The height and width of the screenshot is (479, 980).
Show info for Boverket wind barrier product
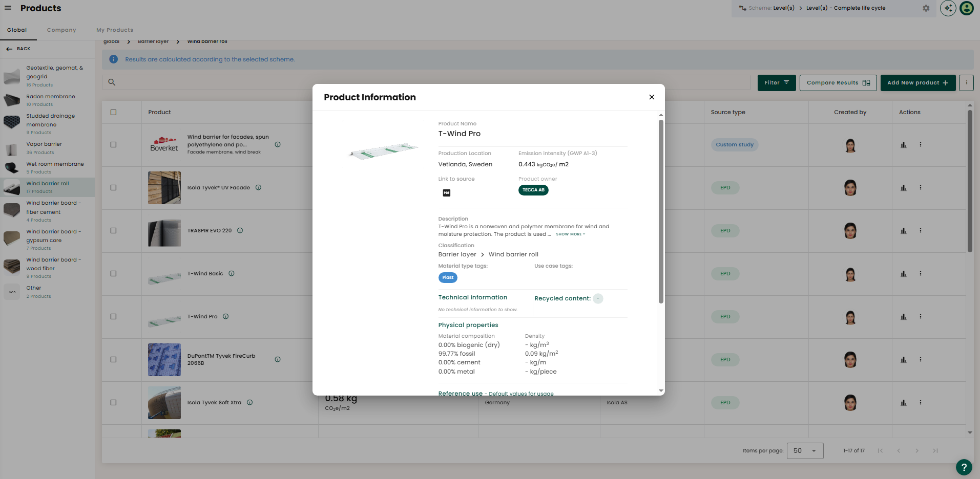coord(278,145)
